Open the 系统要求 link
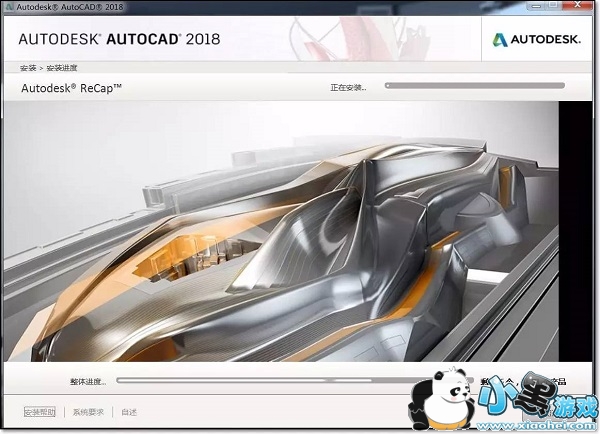The height and width of the screenshot is (434, 600). (88, 412)
